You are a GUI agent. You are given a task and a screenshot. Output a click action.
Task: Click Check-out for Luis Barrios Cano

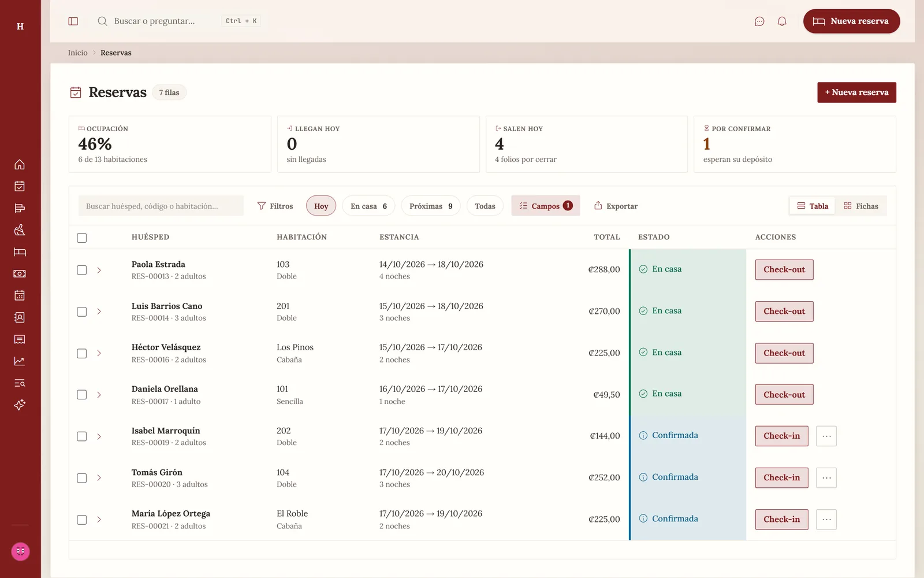coord(784,312)
